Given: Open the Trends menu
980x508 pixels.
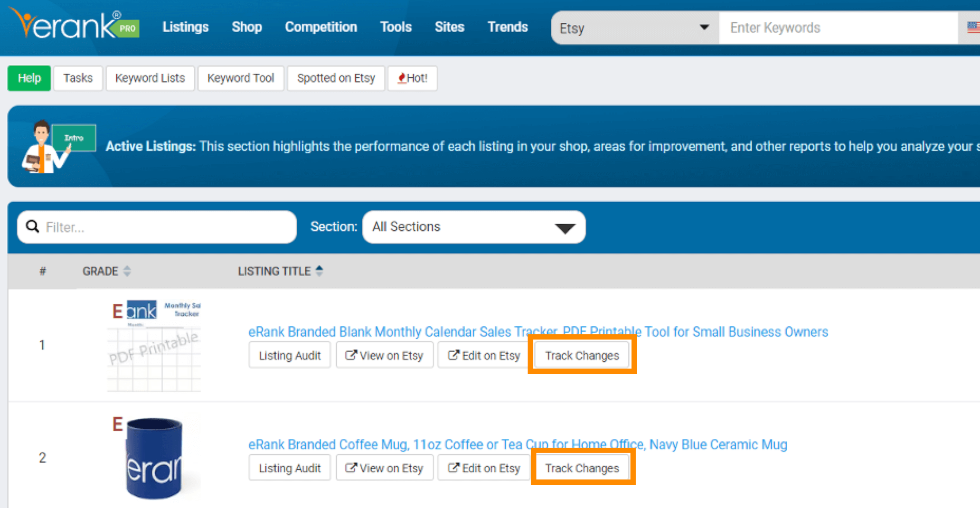Looking at the screenshot, I should (507, 26).
